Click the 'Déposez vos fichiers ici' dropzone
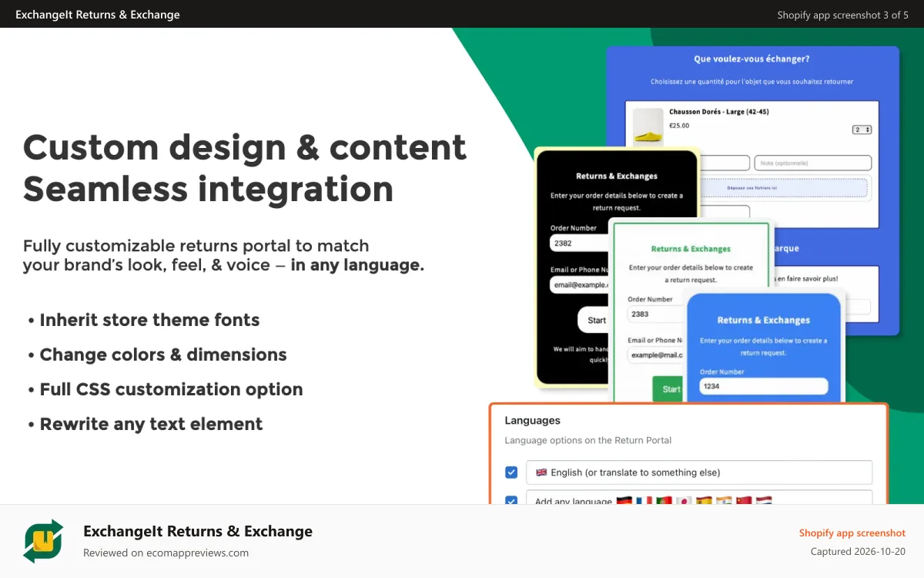Image resolution: width=924 pixels, height=578 pixels. point(785,187)
